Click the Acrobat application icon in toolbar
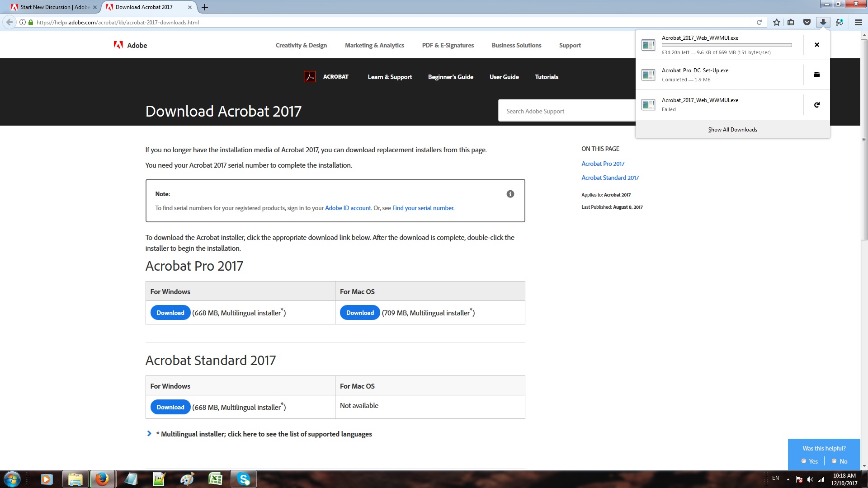The height and width of the screenshot is (488, 868). [x=311, y=77]
